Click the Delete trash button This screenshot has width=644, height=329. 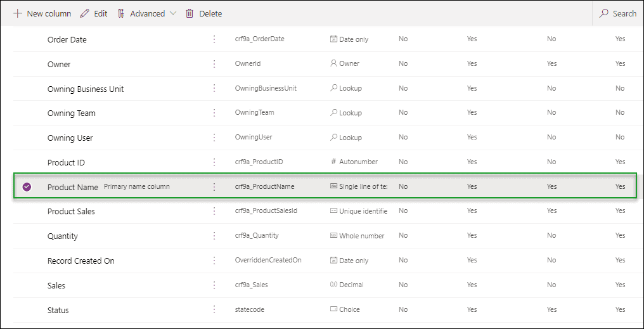203,13
